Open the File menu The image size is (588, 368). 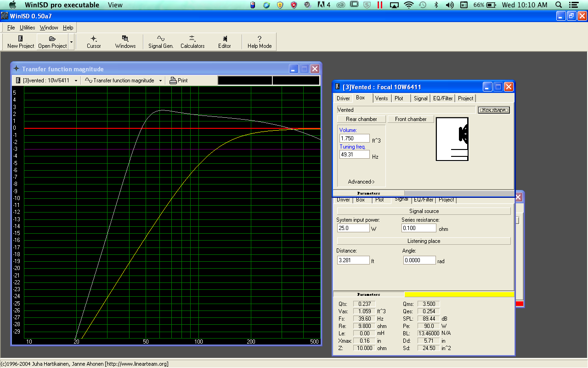pyautogui.click(x=11, y=28)
